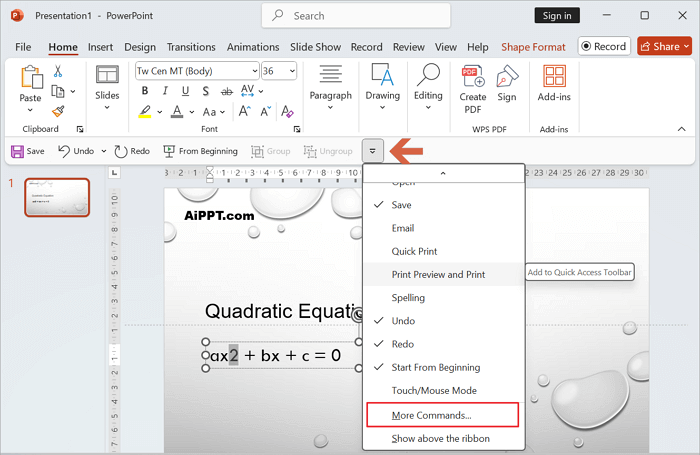Click the Sign in button
Screen dimensions: 700x455
pyautogui.click(x=557, y=15)
